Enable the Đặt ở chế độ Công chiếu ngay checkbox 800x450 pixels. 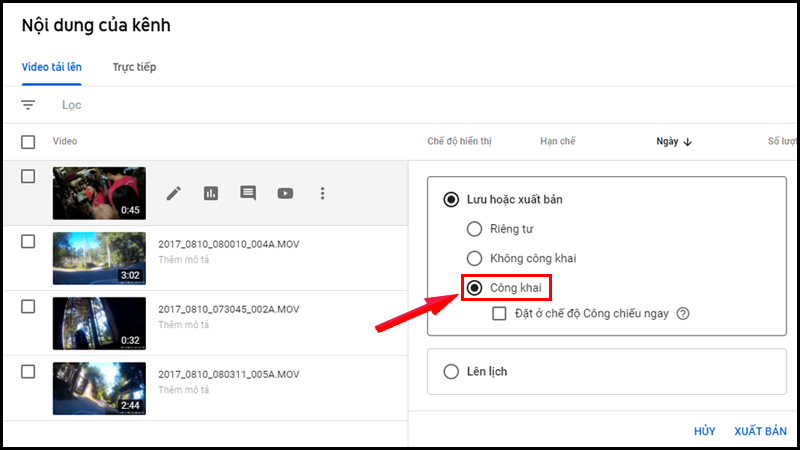point(501,314)
